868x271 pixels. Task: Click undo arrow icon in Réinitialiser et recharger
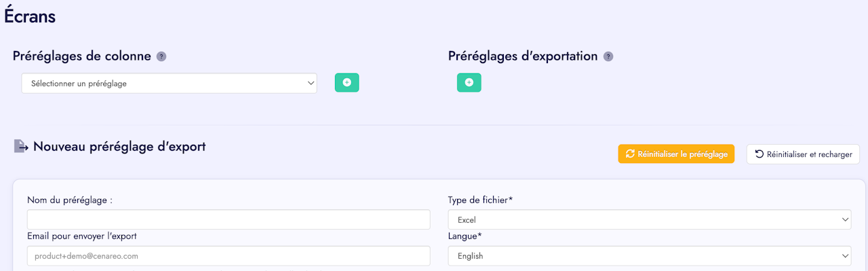click(759, 154)
